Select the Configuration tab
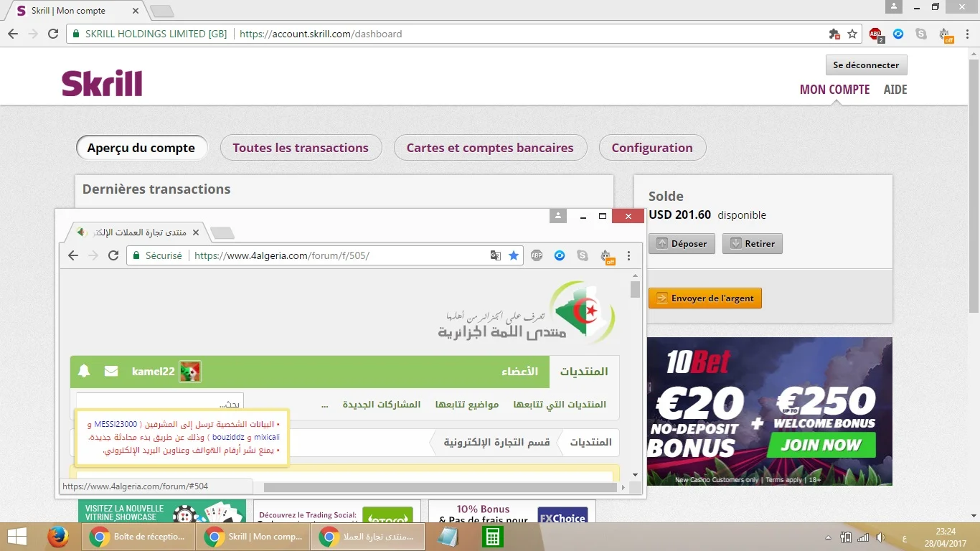The width and height of the screenshot is (980, 551). [652, 148]
